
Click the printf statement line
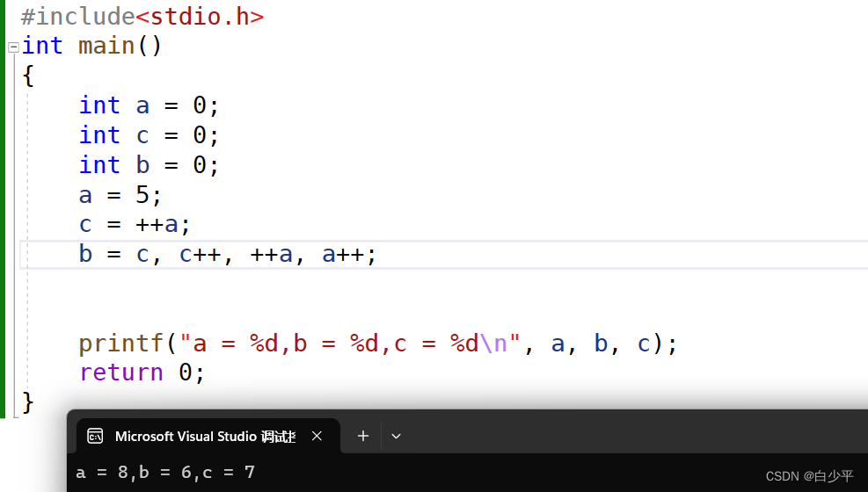[378, 344]
